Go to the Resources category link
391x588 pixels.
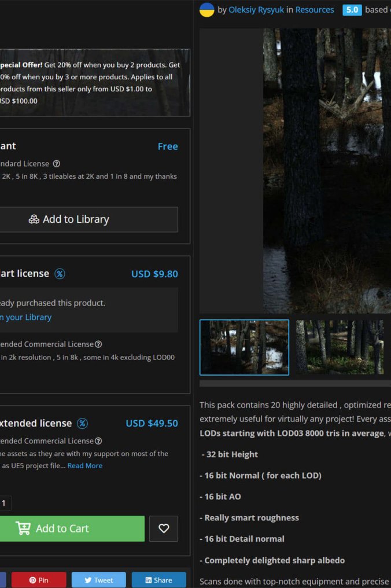(315, 10)
